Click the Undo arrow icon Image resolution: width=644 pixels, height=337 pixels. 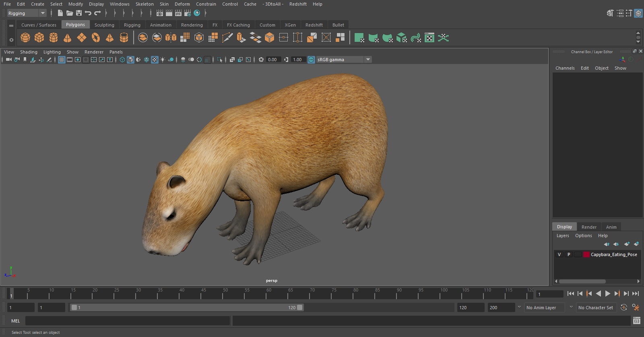click(x=88, y=13)
